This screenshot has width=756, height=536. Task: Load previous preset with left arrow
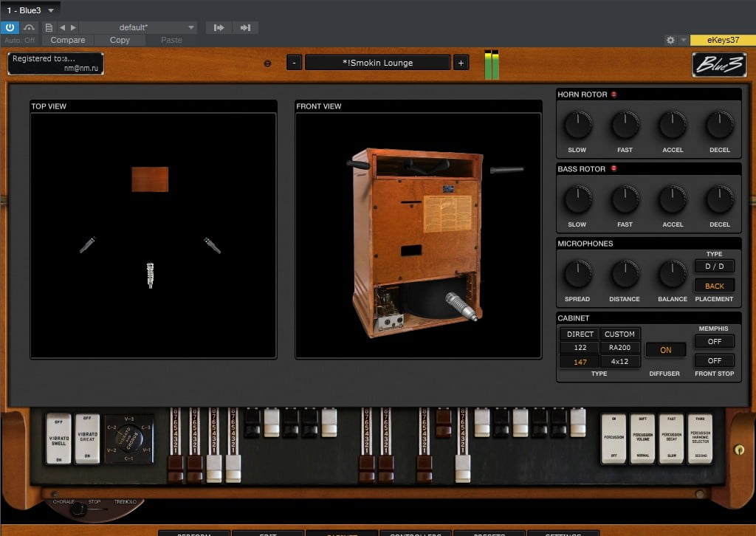pos(62,27)
